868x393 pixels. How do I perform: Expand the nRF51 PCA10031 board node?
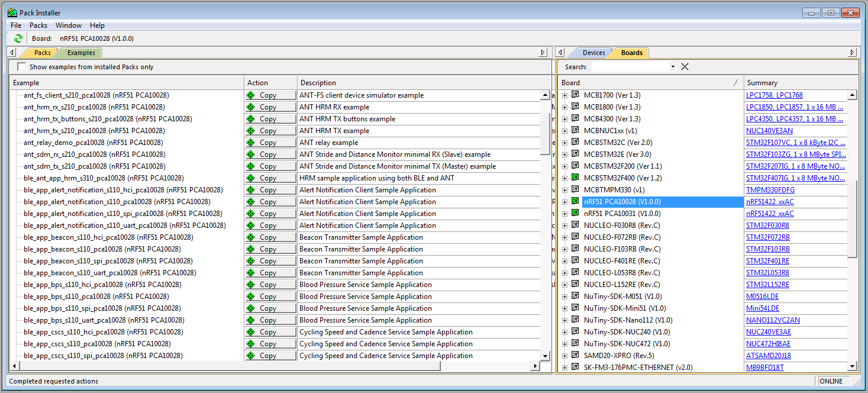click(564, 214)
